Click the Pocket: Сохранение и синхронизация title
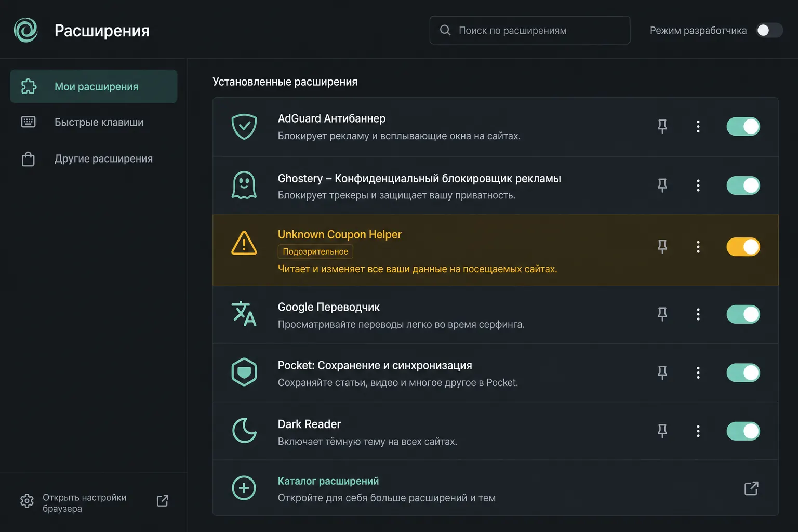The image size is (798, 532). tap(375, 366)
